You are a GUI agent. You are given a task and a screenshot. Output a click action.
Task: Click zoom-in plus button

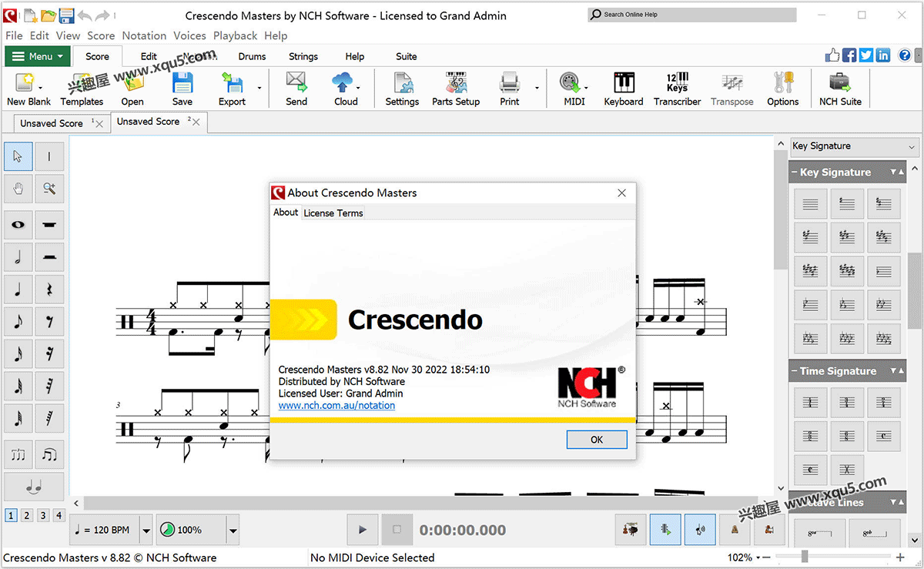click(x=901, y=557)
